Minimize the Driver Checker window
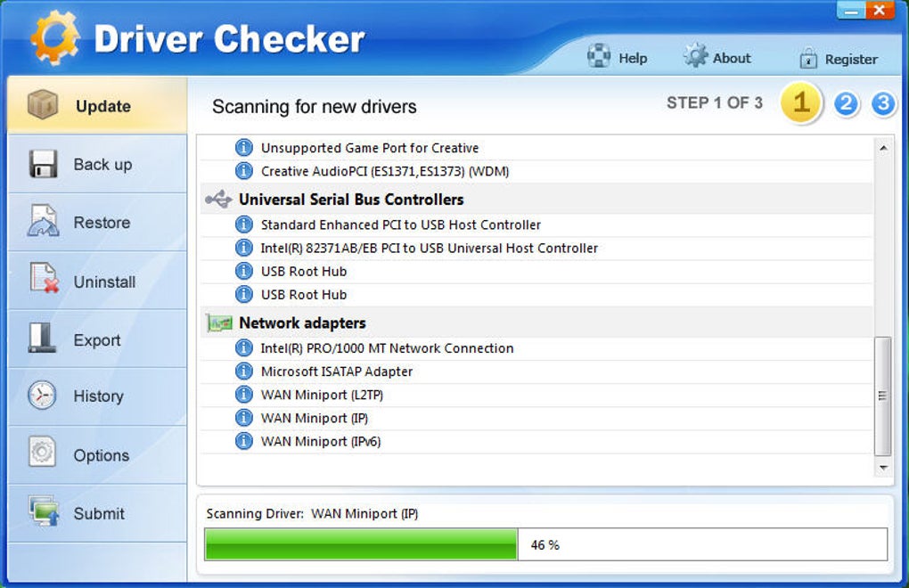 [x=850, y=10]
